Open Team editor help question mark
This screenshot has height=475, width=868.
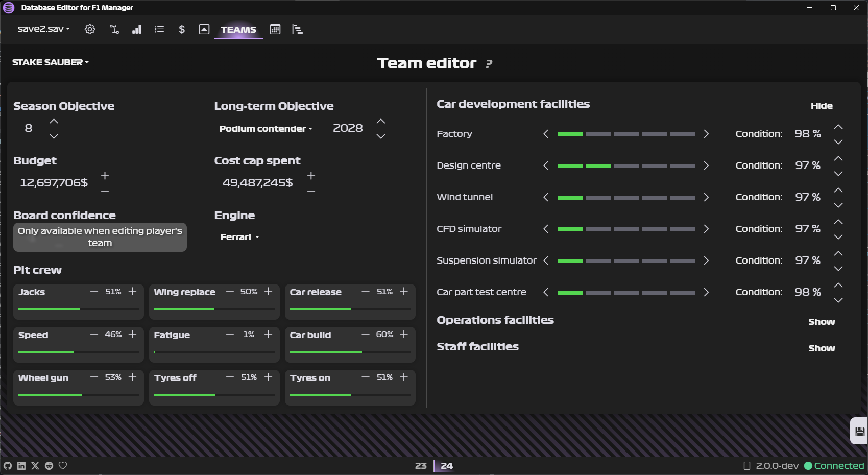489,64
